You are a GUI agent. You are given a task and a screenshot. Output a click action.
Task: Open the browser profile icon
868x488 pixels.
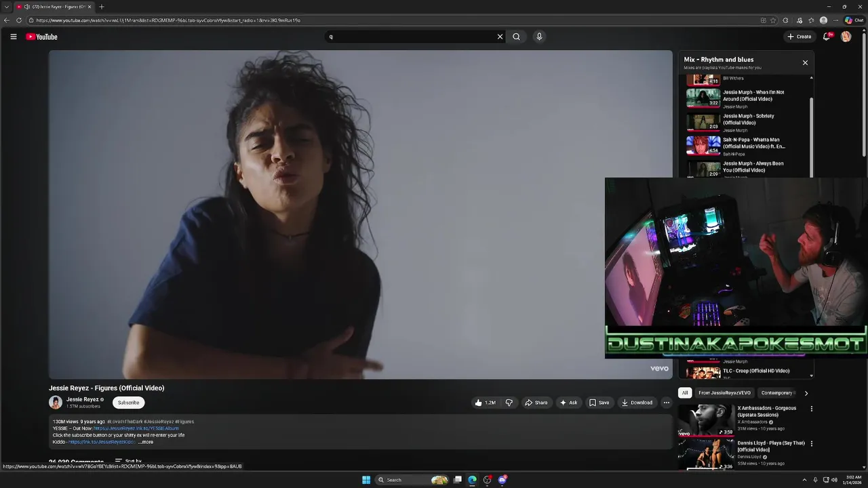click(823, 20)
